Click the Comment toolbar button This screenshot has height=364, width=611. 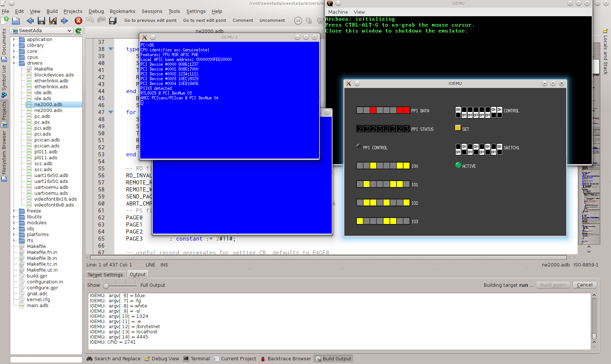pyautogui.click(x=243, y=21)
